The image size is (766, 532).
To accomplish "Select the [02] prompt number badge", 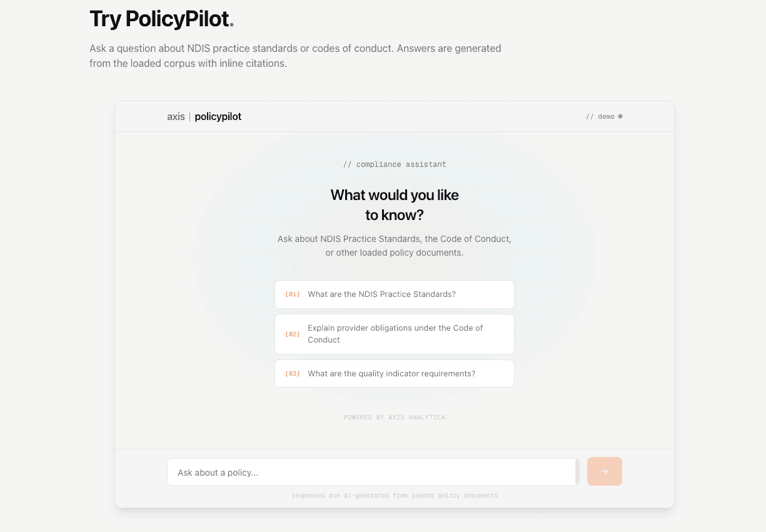I will [292, 334].
